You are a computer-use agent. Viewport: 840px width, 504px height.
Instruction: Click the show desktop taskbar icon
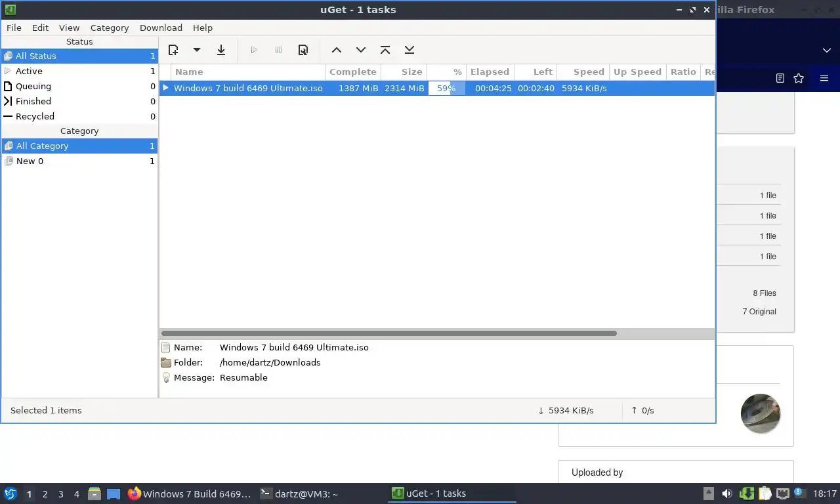click(114, 493)
